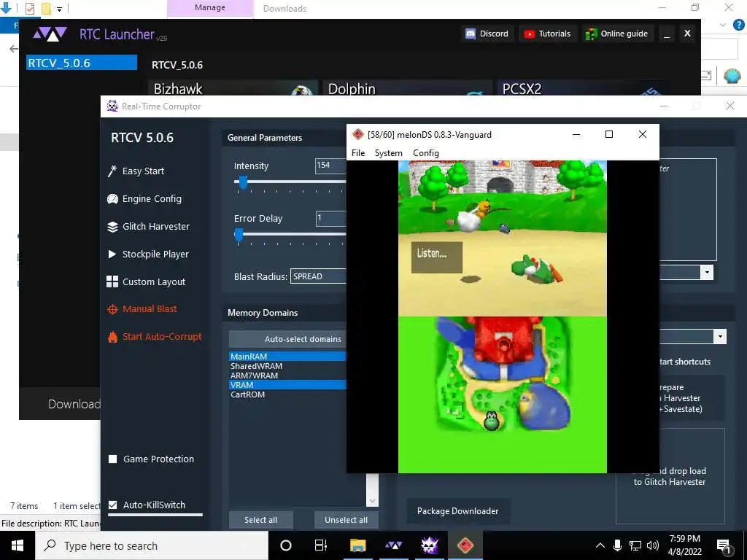Switch to melonDS taskbar icon
The width and height of the screenshot is (747, 560).
coord(465,545)
